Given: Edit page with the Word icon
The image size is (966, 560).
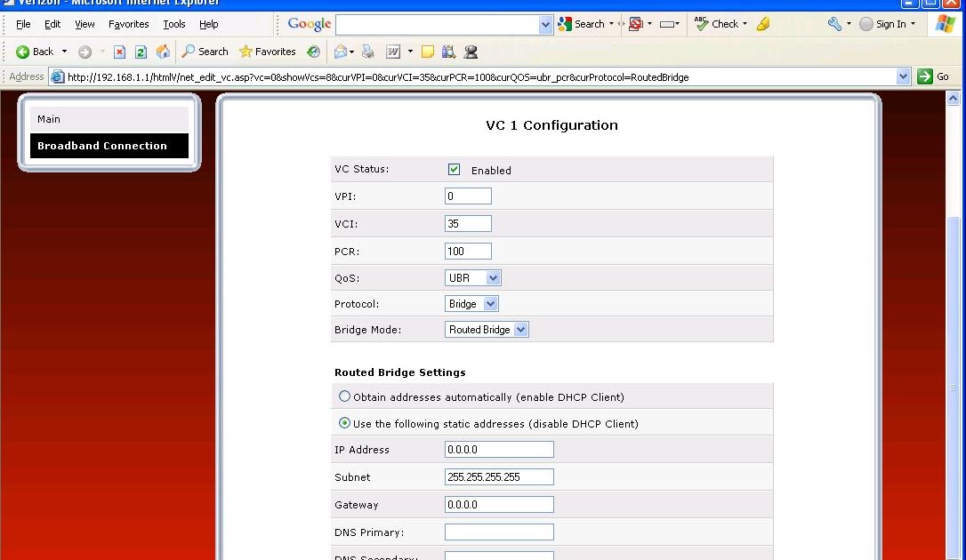Looking at the screenshot, I should (x=393, y=52).
